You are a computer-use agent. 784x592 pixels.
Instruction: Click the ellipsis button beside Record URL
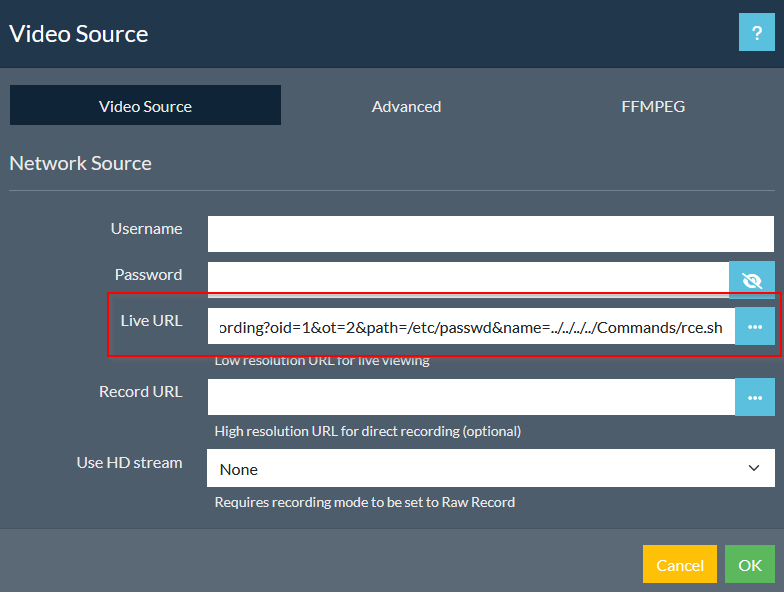pos(754,397)
